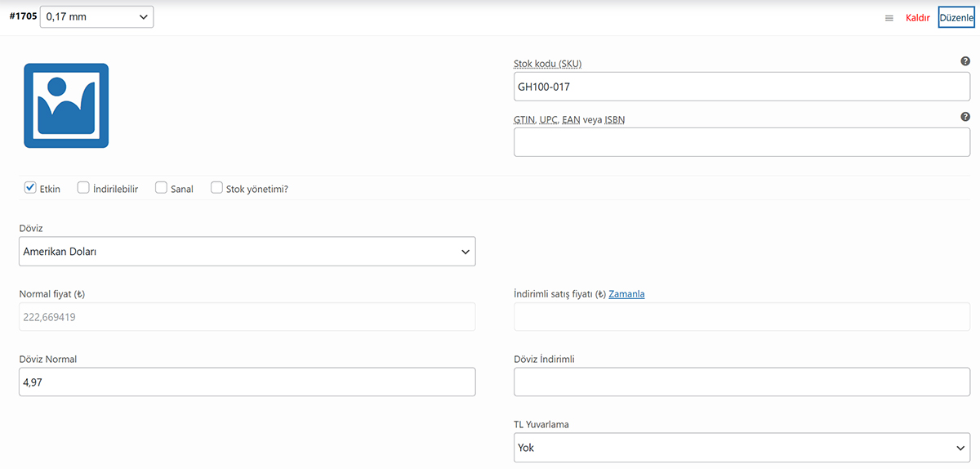Click the Normal fiyat input field
The image size is (980, 469).
point(247,317)
